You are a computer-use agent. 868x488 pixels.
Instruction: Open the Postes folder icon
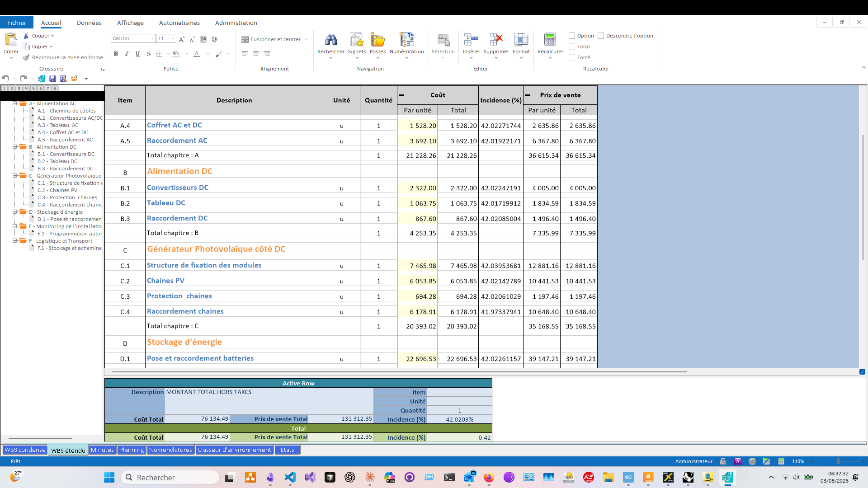377,40
